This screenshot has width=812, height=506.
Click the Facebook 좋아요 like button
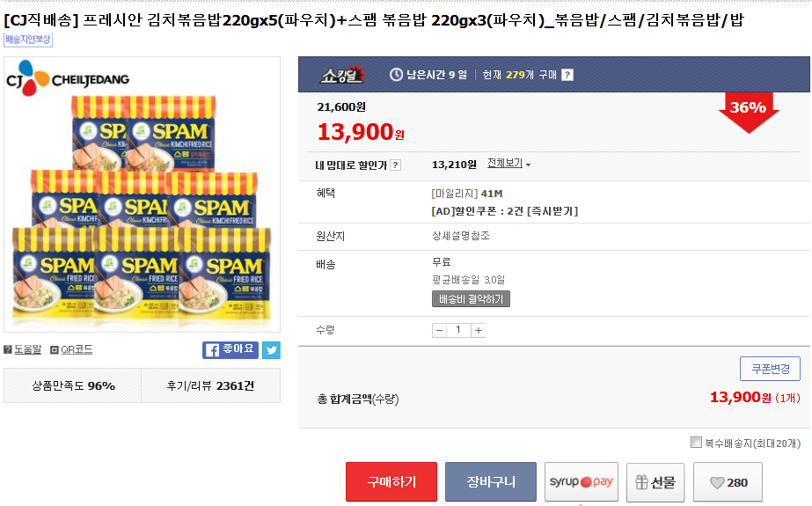pos(230,349)
